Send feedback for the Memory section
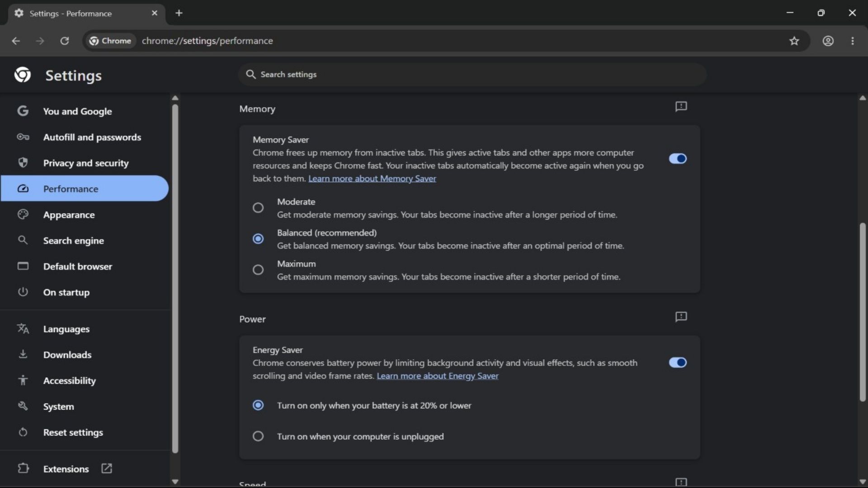This screenshot has width=868, height=488. 681,107
